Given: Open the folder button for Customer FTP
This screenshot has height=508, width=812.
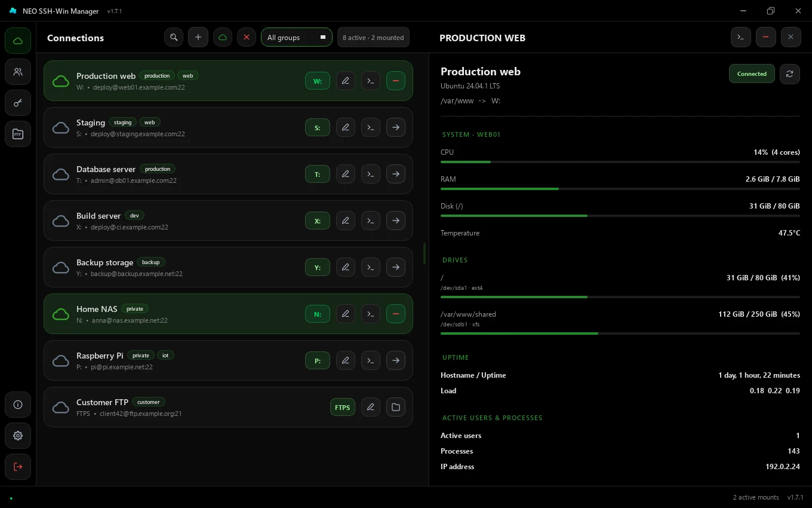Looking at the screenshot, I should 396,407.
